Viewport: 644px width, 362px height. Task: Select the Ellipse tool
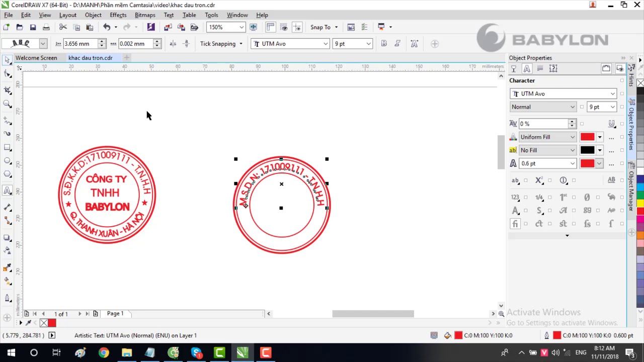click(x=7, y=161)
